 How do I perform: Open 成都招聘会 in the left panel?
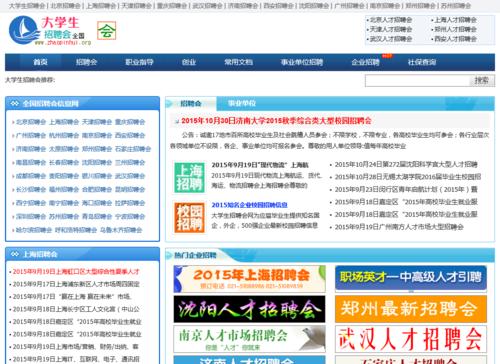31,176
